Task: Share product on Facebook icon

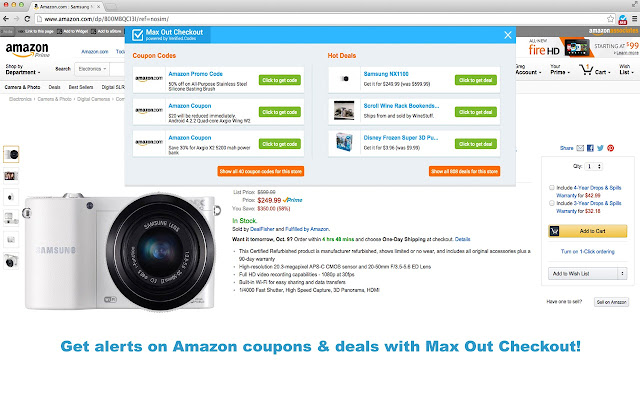Action: point(590,148)
